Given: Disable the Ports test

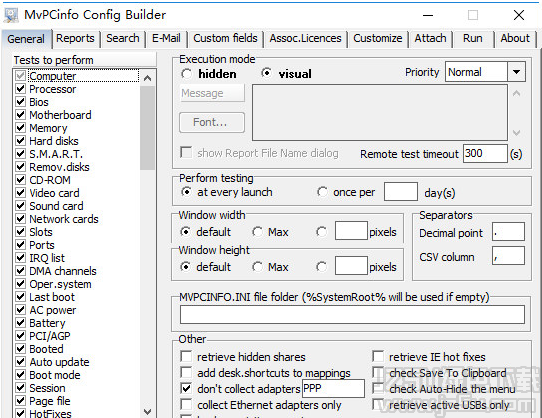Looking at the screenshot, I should [x=21, y=245].
